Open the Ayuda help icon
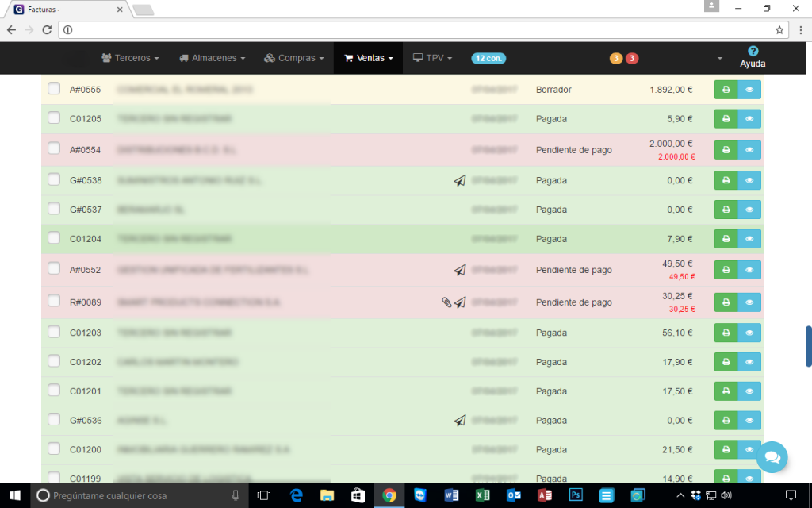Image resolution: width=812 pixels, height=508 pixels. pos(753,51)
